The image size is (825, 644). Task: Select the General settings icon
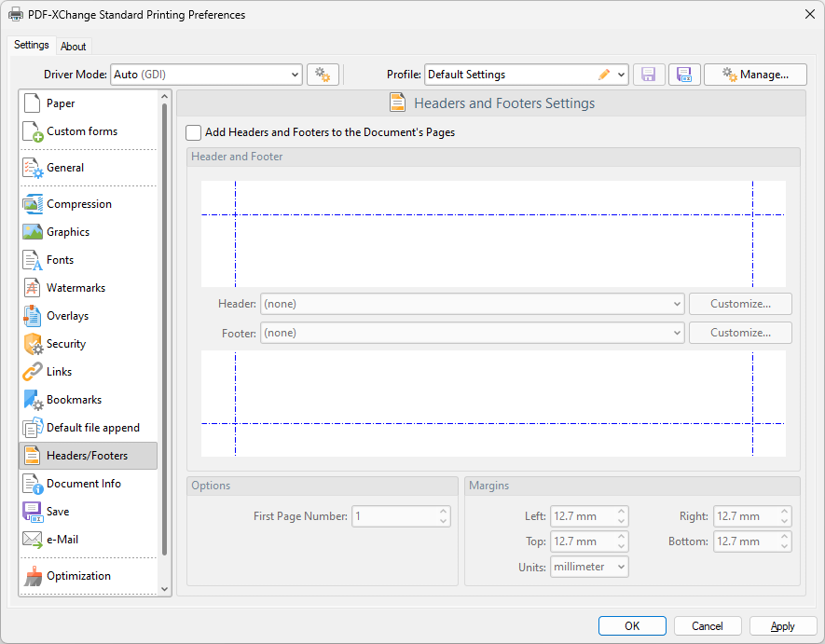(33, 168)
